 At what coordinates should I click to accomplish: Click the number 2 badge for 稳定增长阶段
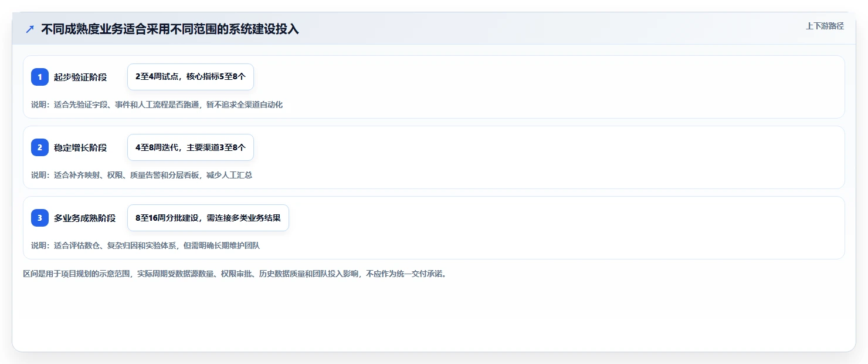tap(40, 147)
